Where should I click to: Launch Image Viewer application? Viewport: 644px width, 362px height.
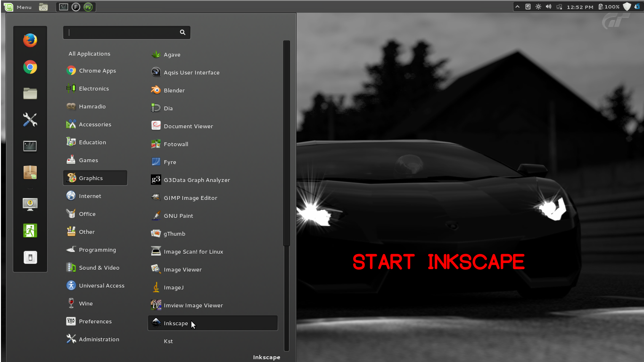(x=213, y=270)
